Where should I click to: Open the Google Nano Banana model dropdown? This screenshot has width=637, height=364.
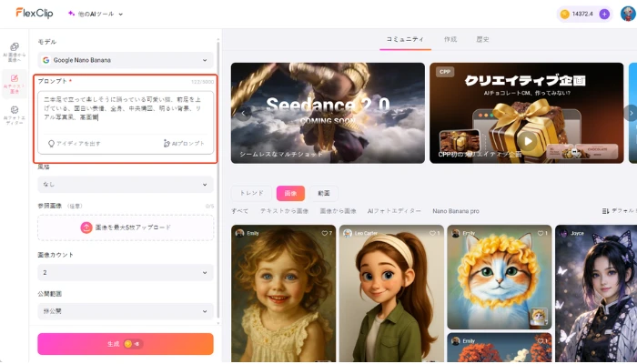pos(126,60)
